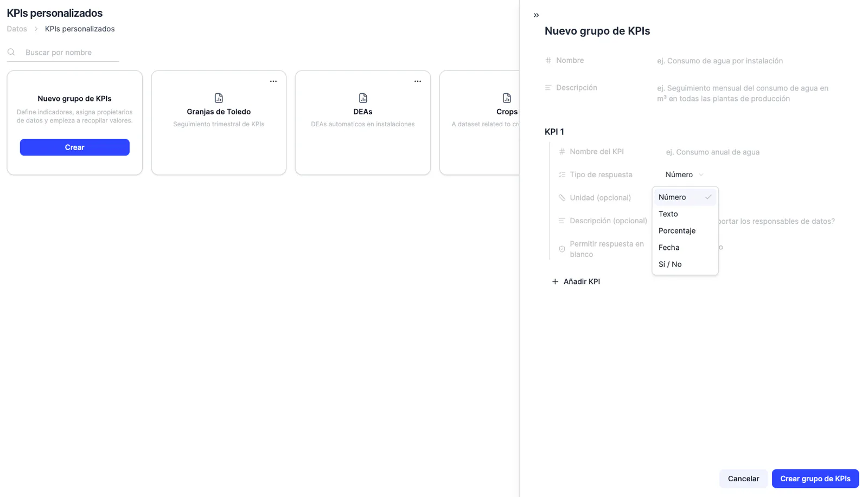Open the Tipo de respuesta Número dropdown
The height and width of the screenshot is (497, 868).
tap(685, 175)
